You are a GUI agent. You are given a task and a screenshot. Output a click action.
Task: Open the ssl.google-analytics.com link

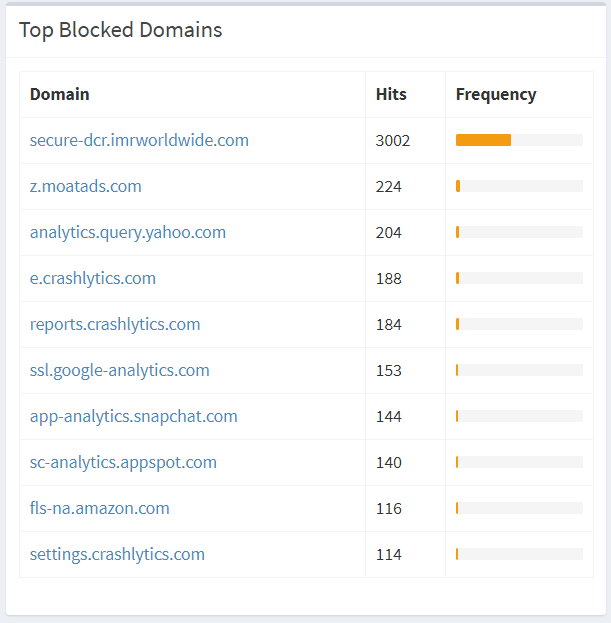point(119,370)
